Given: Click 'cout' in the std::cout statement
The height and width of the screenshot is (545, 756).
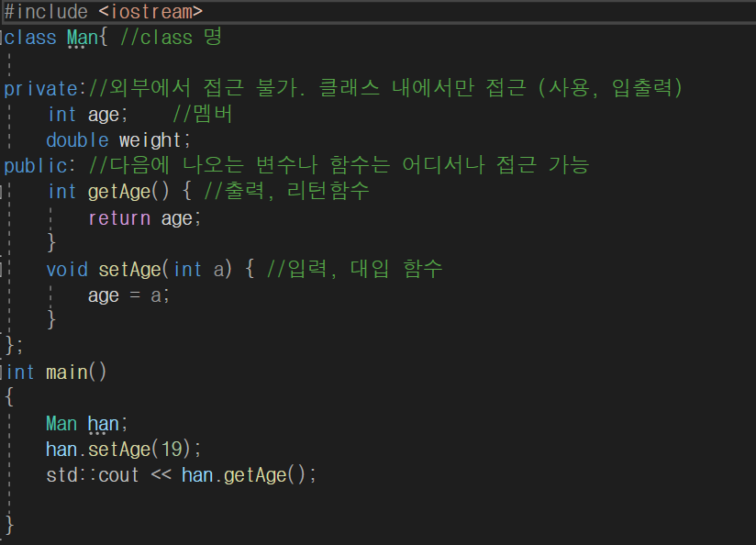Looking at the screenshot, I should point(118,475).
